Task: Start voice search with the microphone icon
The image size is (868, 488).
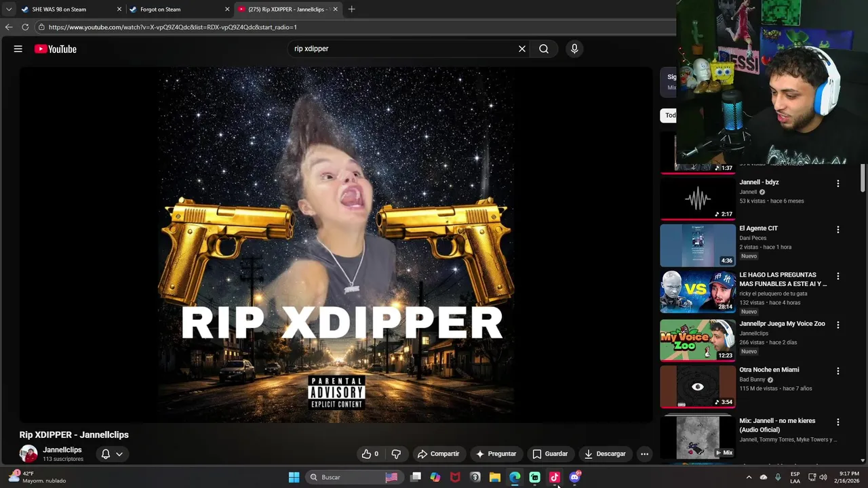Action: [x=574, y=49]
